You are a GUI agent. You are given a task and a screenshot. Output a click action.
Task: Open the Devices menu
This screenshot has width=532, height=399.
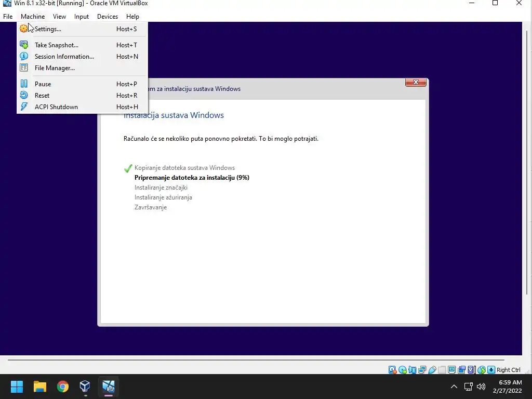click(x=108, y=16)
